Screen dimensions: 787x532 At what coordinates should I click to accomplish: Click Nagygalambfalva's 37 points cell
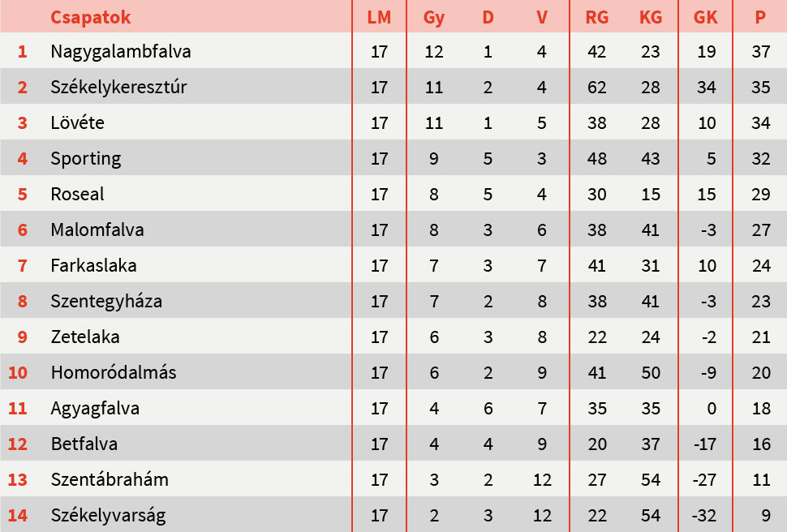[x=760, y=52]
